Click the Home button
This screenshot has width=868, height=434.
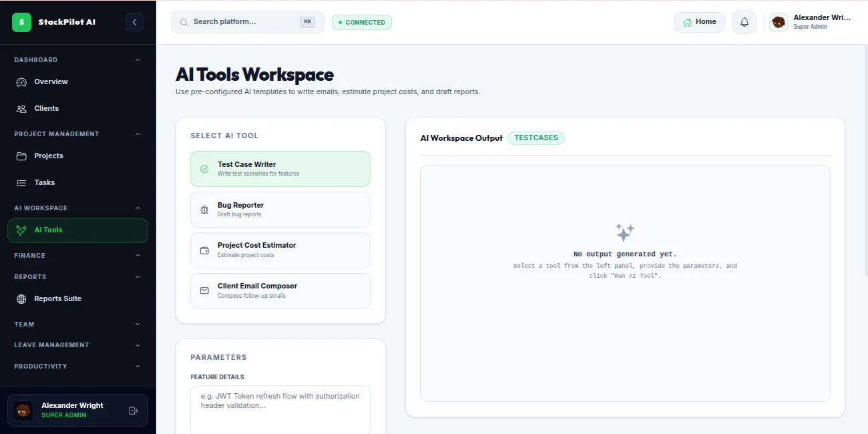coord(699,22)
